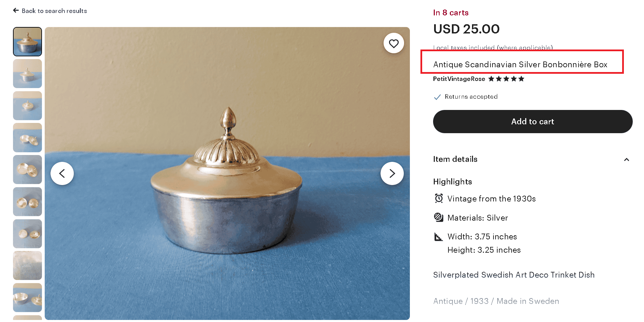
Task: Click the heart favorite icon on photo
Action: 393,43
